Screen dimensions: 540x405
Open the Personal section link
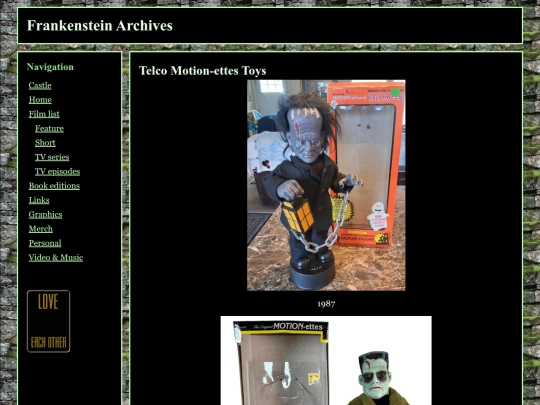pyautogui.click(x=45, y=243)
